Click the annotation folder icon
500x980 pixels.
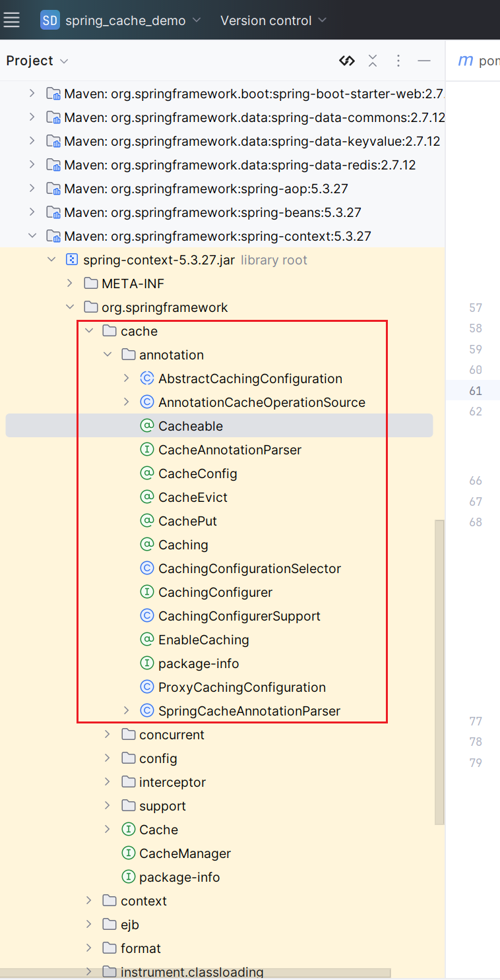point(129,355)
